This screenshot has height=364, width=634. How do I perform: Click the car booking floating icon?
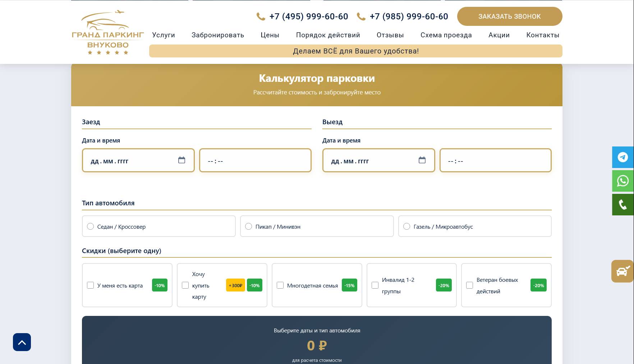coord(622,271)
